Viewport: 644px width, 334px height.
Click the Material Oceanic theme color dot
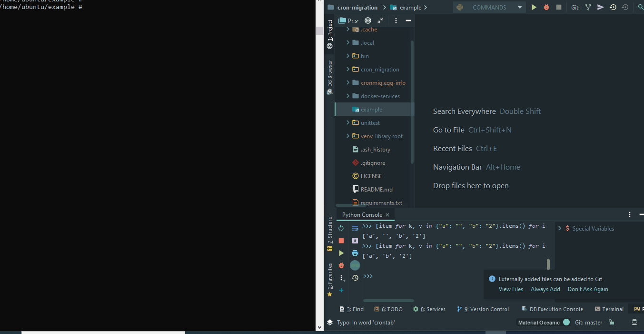coord(566,323)
